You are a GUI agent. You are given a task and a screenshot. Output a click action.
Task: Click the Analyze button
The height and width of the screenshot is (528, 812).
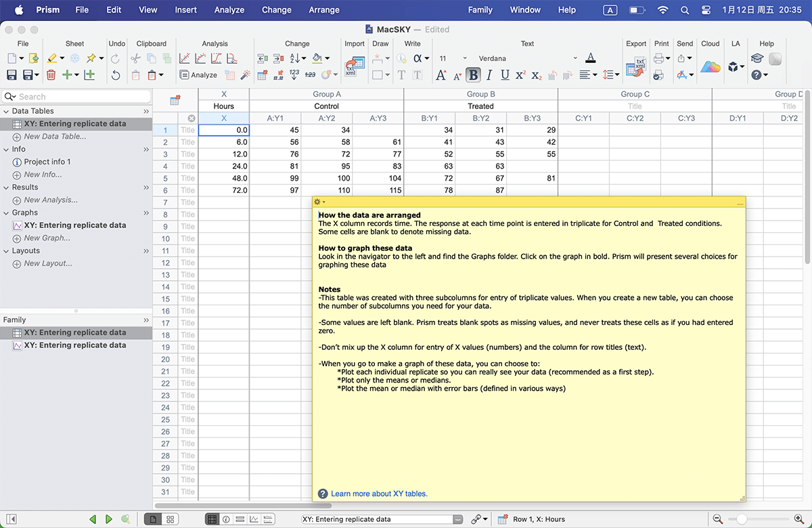[x=198, y=75]
